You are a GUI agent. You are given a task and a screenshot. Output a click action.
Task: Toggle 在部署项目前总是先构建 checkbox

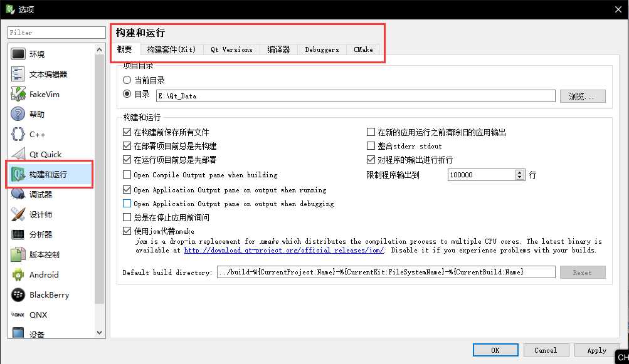coord(127,145)
